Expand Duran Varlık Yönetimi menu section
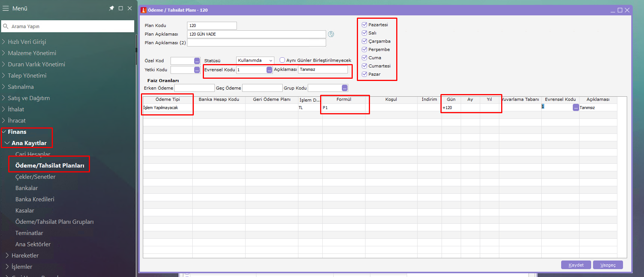 click(3, 64)
